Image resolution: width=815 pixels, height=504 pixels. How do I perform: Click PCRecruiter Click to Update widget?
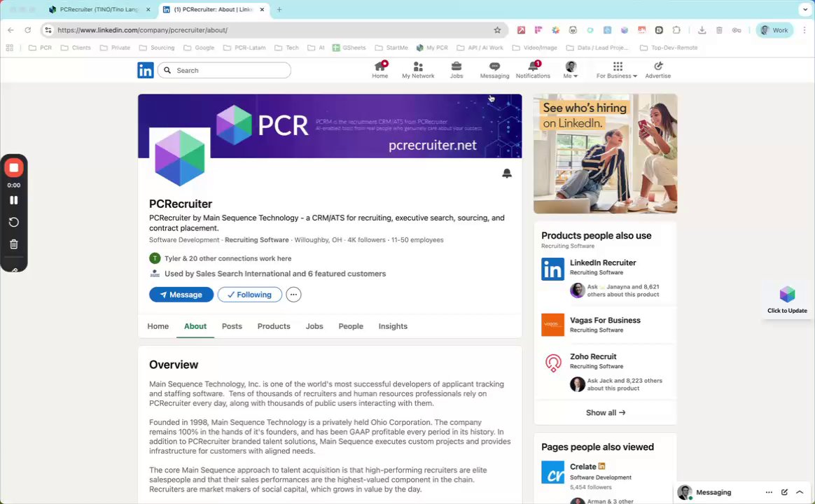pos(787,300)
